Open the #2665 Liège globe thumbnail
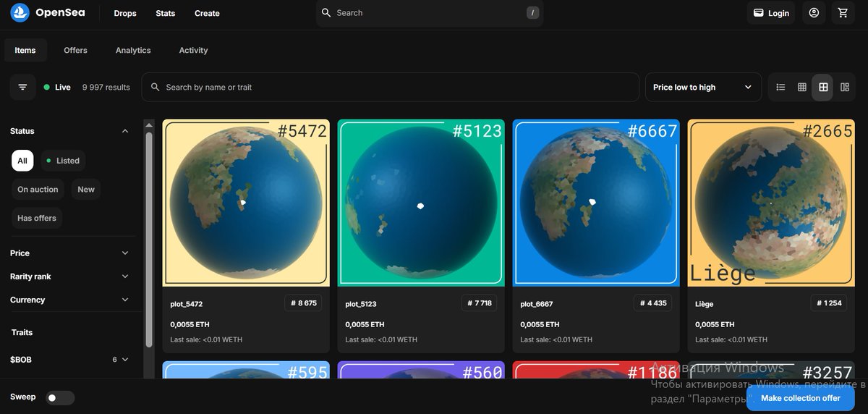The image size is (868, 414). tap(771, 203)
